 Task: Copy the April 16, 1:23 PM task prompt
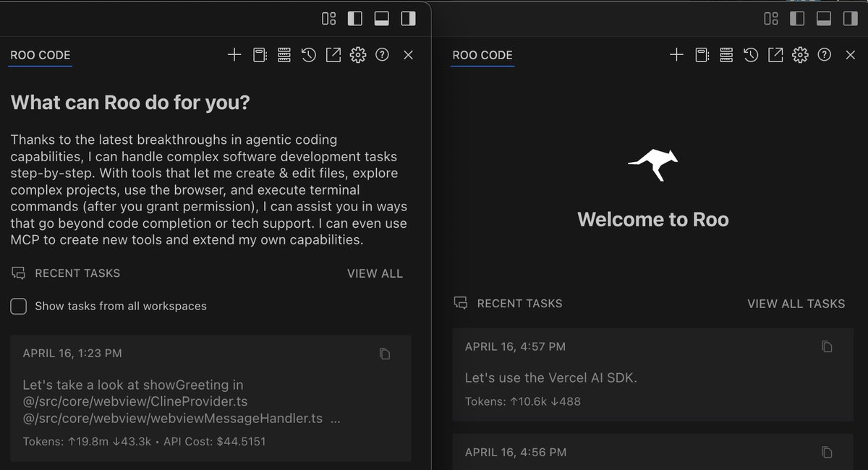(385, 354)
